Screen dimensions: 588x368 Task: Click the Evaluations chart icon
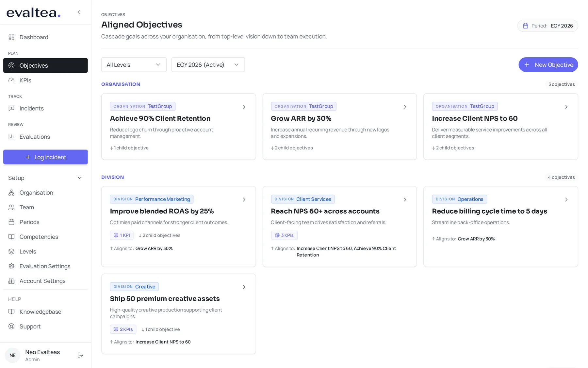[x=11, y=137]
